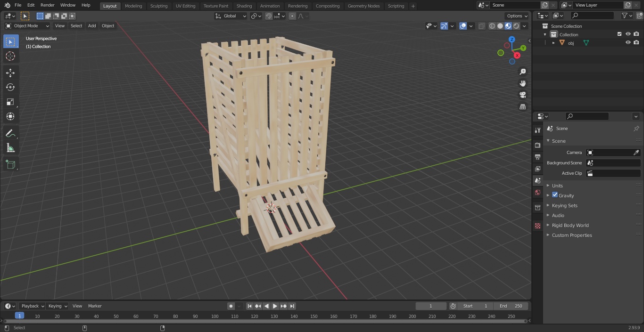Select the Add Cube tool
644x332 pixels.
click(x=10, y=164)
